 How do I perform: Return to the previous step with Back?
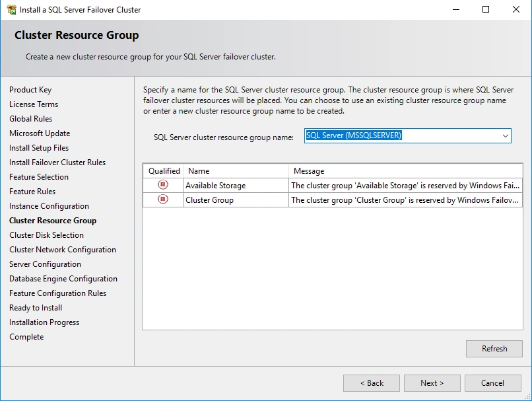[372, 383]
